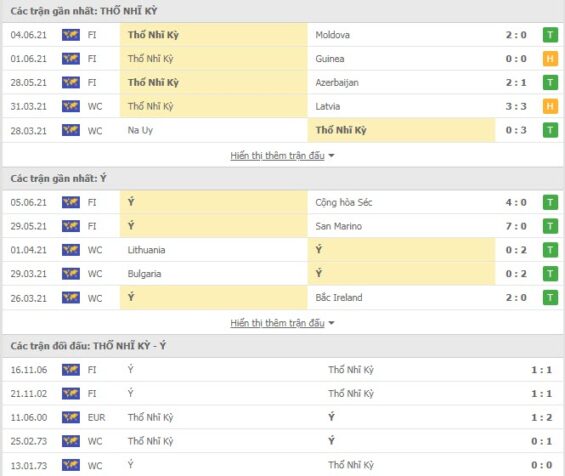Select the Thổ Nhĩ Kỳ vs Azerbaijan match row

(282, 83)
